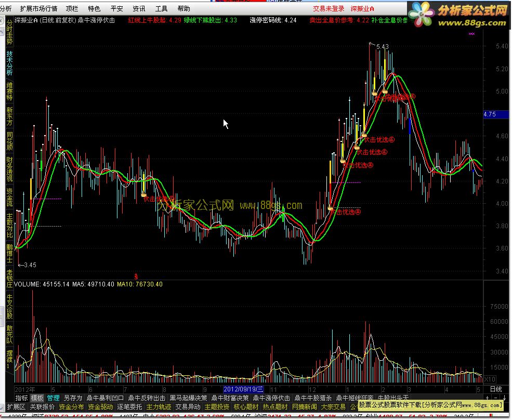This screenshot has width=512, height=420.
Task: Apply the 鼎牛反转出击 indicator
Action: point(147,398)
